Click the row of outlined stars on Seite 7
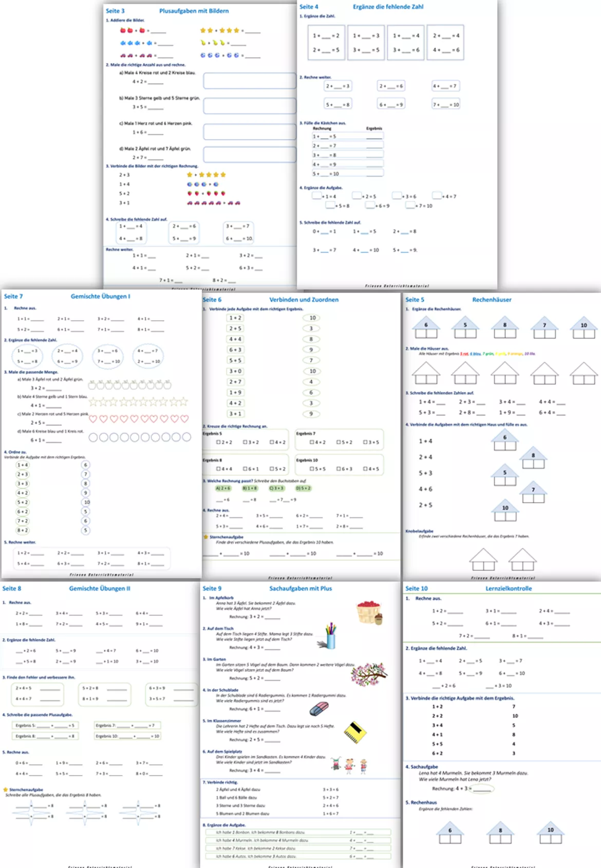 click(x=139, y=401)
